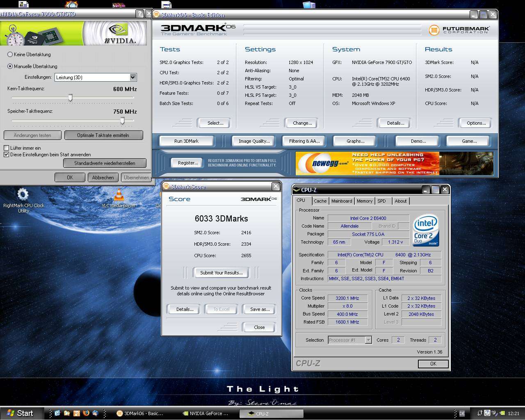
Task: Open the Windows Start menu
Action: pyautogui.click(x=21, y=413)
